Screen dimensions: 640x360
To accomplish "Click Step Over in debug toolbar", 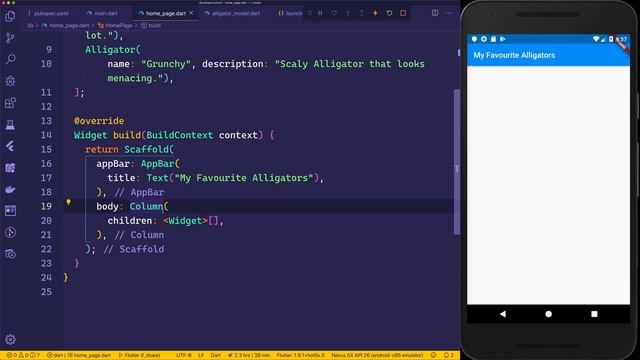I will pyautogui.click(x=334, y=13).
